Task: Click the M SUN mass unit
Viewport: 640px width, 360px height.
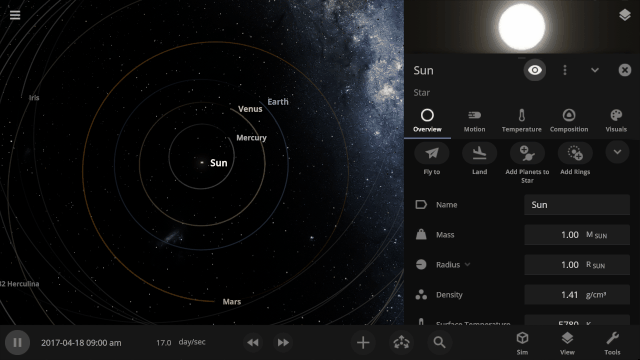Action: pos(596,235)
